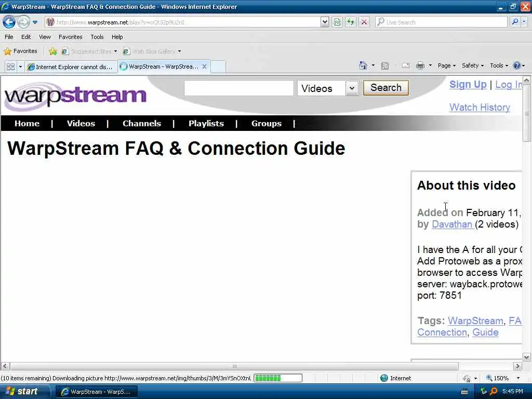The height and width of the screenshot is (399, 532).
Task: Open the recent pages dropdown arrow
Action: tap(35, 22)
